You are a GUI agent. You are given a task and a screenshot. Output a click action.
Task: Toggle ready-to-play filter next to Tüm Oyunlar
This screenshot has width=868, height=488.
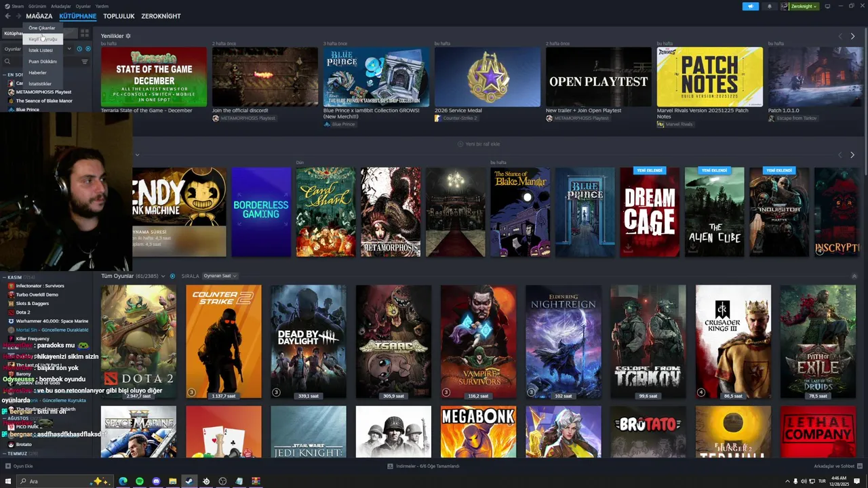point(172,276)
